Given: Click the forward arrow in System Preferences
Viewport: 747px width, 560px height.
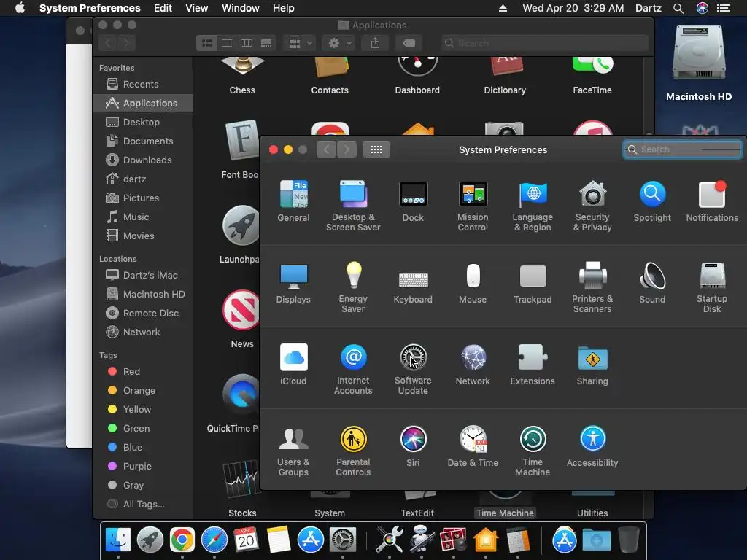Looking at the screenshot, I should click(347, 149).
